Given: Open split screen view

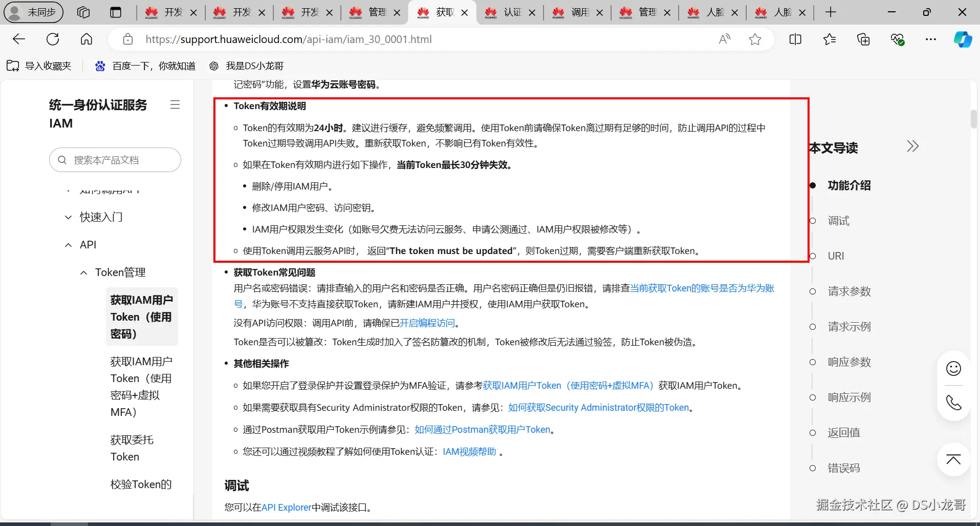Looking at the screenshot, I should click(795, 39).
